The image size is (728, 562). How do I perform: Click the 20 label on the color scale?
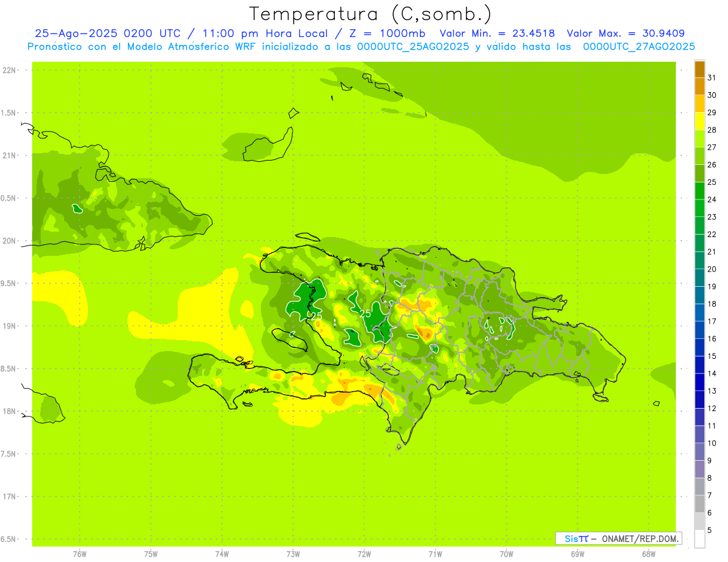point(712,269)
